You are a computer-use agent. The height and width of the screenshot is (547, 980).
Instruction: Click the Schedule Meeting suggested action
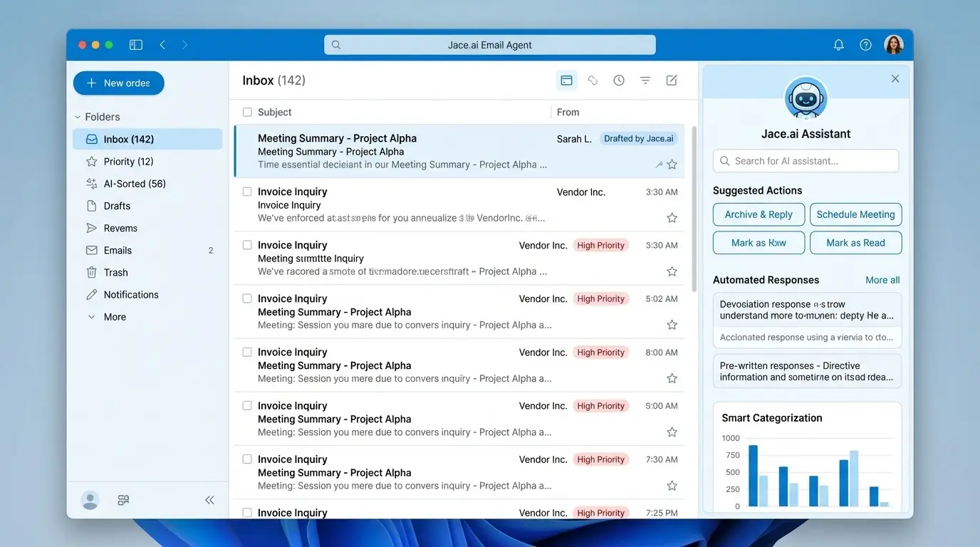click(855, 214)
